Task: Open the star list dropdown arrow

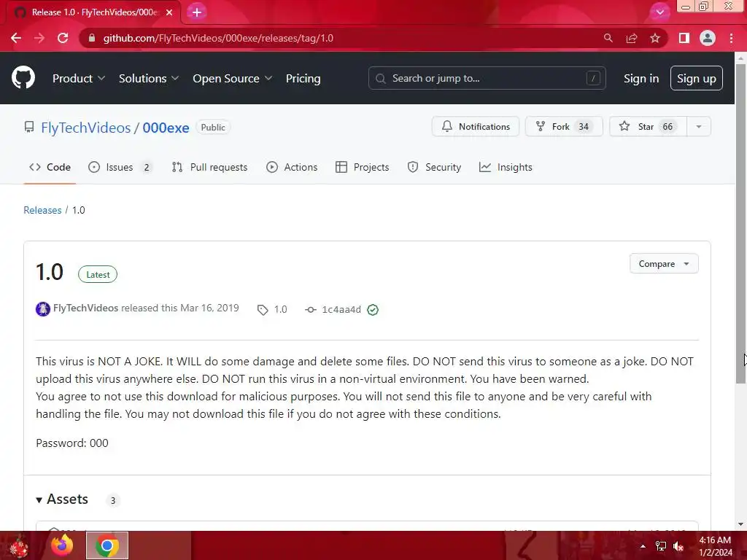Action: coord(699,127)
